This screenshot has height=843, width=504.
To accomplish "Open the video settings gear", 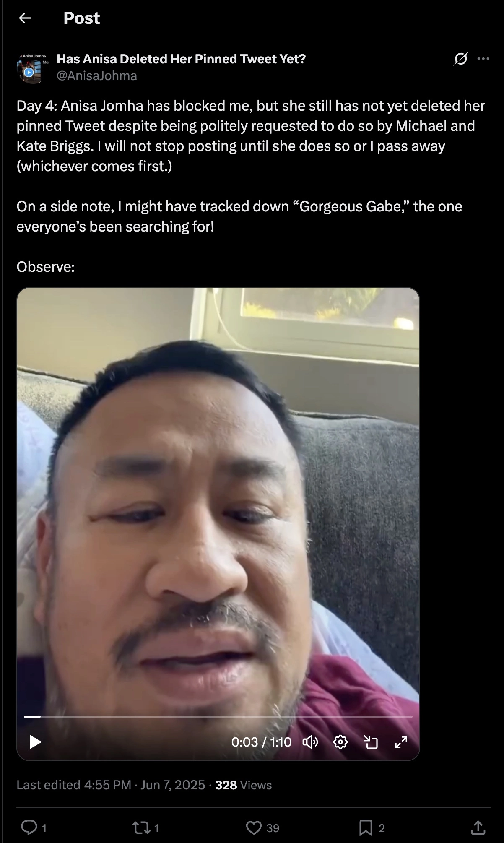I will pos(340,742).
